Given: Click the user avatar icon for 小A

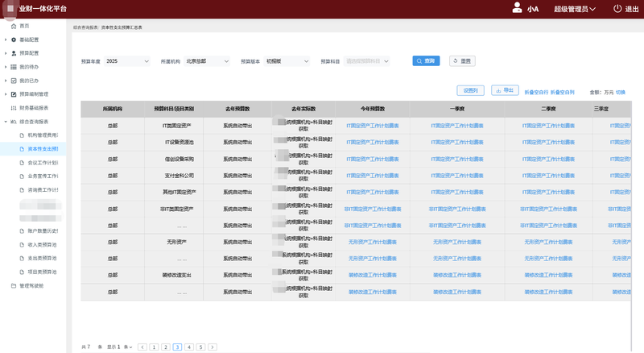Looking at the screenshot, I should click(x=517, y=8).
